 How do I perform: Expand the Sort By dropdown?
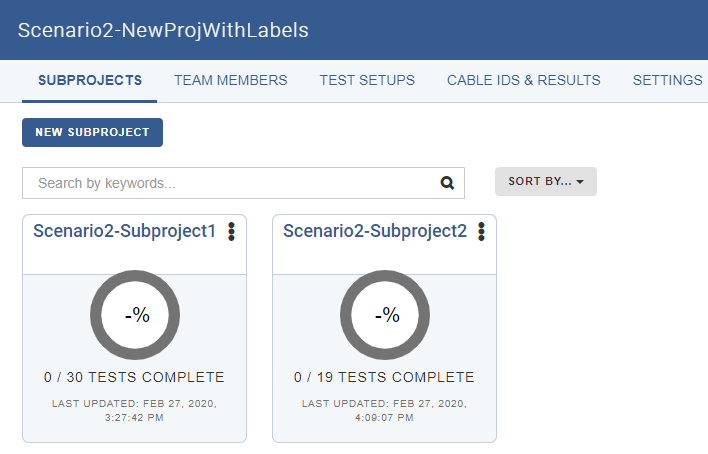(545, 182)
